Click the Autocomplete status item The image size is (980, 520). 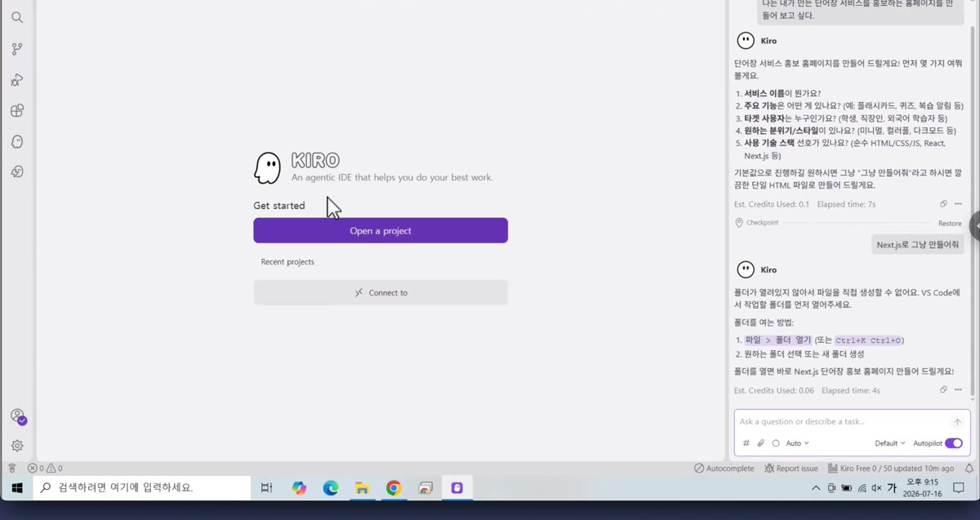click(x=724, y=469)
